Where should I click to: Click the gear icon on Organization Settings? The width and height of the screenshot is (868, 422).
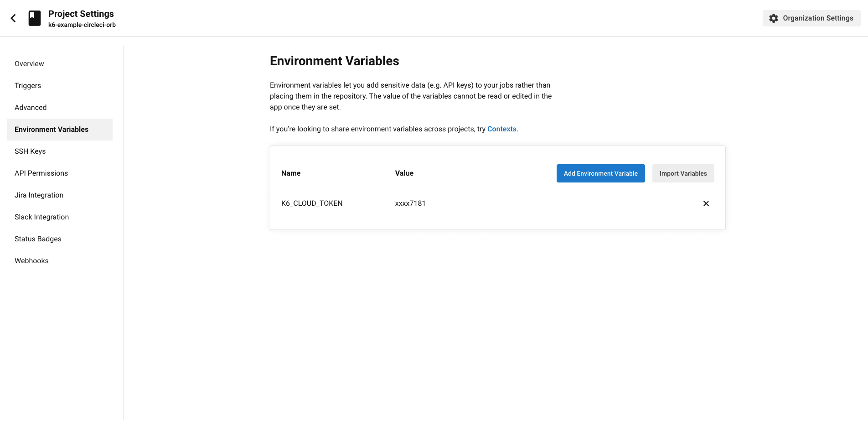774,18
